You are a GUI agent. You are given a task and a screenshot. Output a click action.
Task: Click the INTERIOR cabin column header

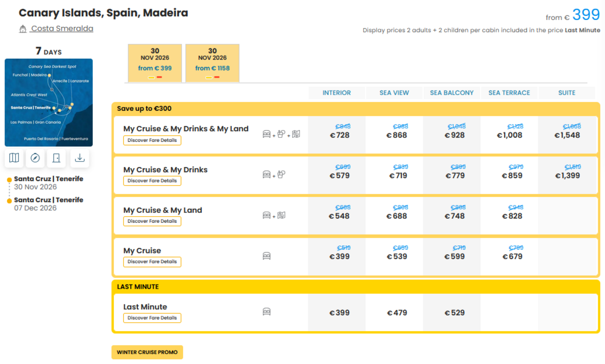[x=337, y=93]
